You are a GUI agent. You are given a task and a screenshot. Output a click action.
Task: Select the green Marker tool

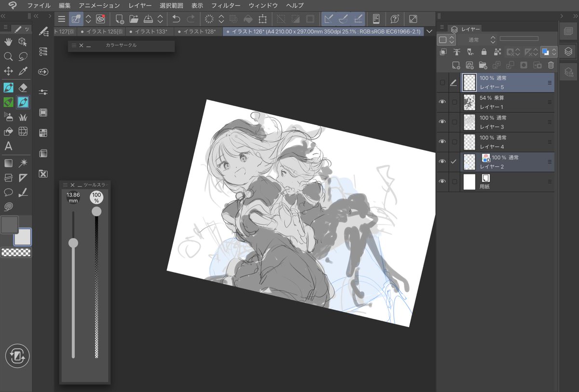pyautogui.click(x=8, y=102)
